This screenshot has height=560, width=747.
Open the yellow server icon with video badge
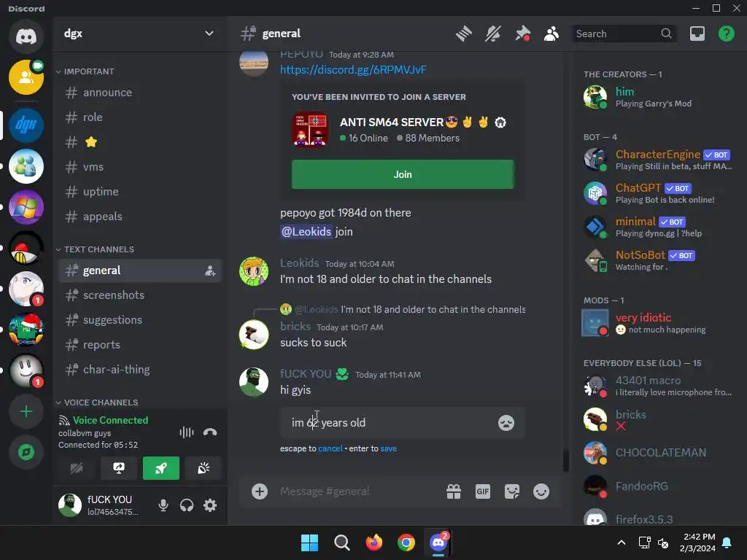[26, 77]
